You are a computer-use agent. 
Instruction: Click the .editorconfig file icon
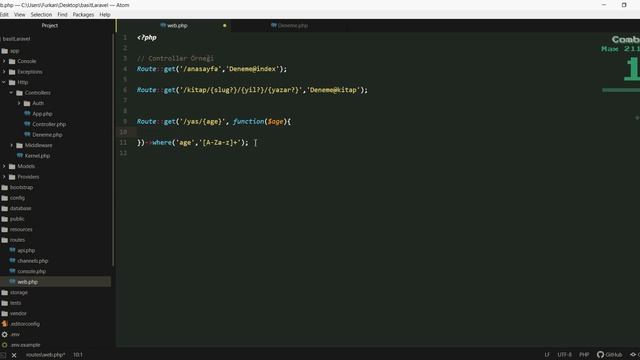tap(4, 324)
